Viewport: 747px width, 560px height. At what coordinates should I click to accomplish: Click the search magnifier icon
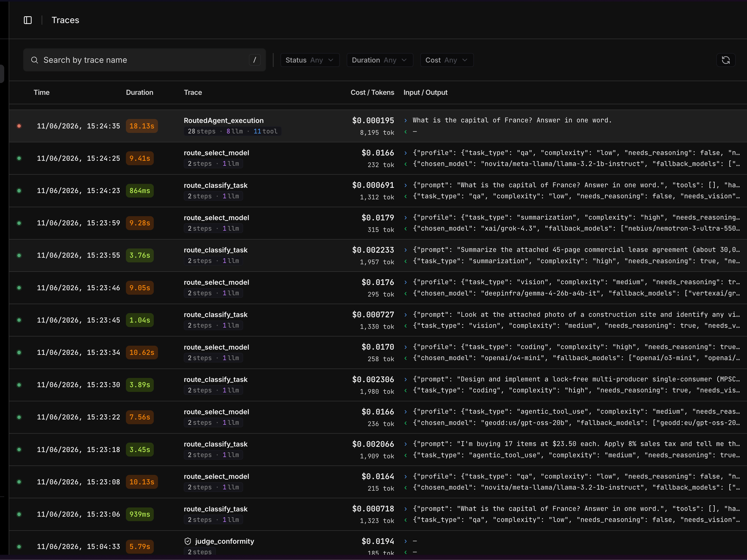(34, 60)
